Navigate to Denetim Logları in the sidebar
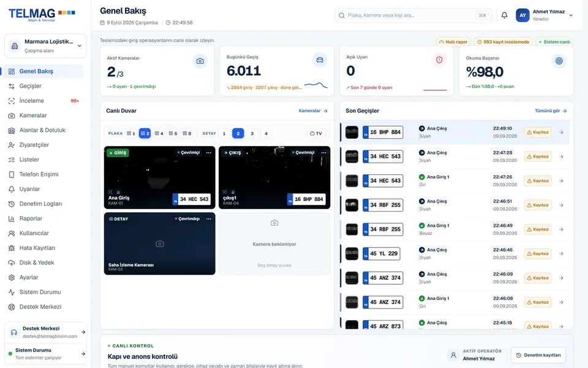The width and height of the screenshot is (588, 368). pyautogui.click(x=44, y=204)
